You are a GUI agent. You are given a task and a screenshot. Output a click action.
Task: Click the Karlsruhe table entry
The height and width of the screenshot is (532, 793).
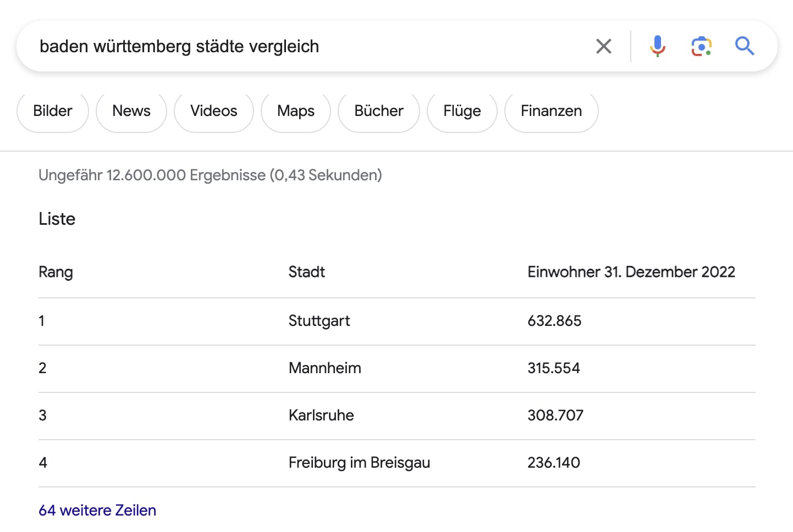321,415
